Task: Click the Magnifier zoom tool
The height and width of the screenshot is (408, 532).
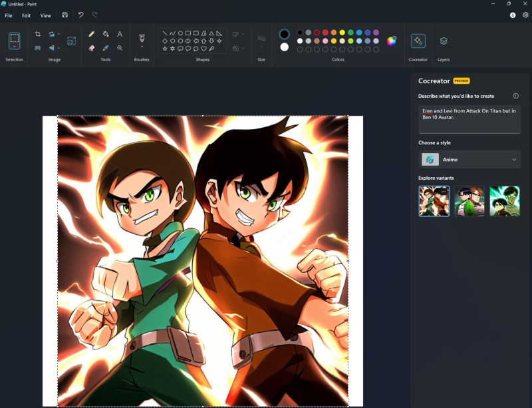Action: point(120,48)
